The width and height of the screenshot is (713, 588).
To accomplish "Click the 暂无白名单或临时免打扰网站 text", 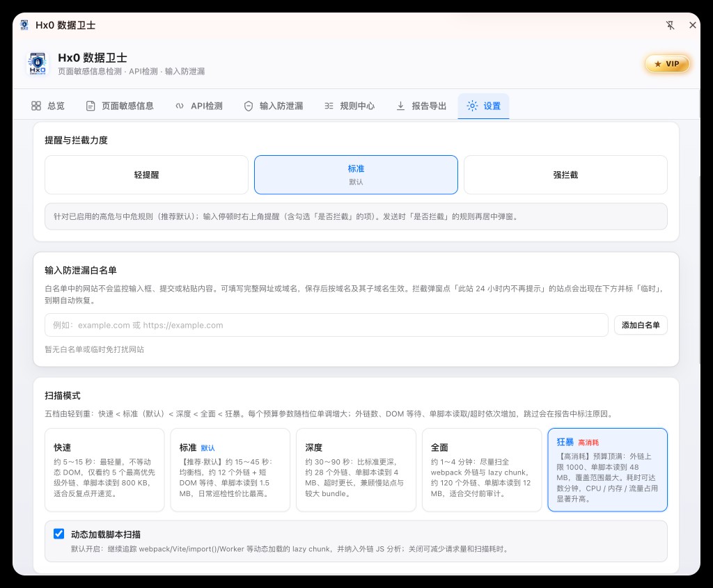I will click(94, 349).
